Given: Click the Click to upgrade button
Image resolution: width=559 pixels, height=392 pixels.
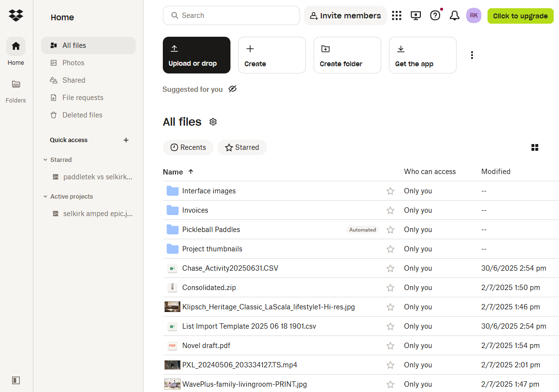Looking at the screenshot, I should pos(520,15).
